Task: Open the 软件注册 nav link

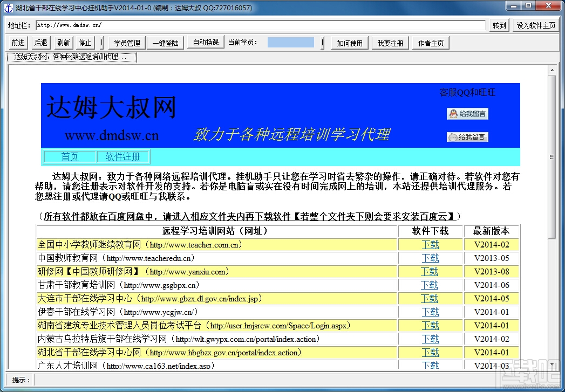Action: (x=123, y=157)
